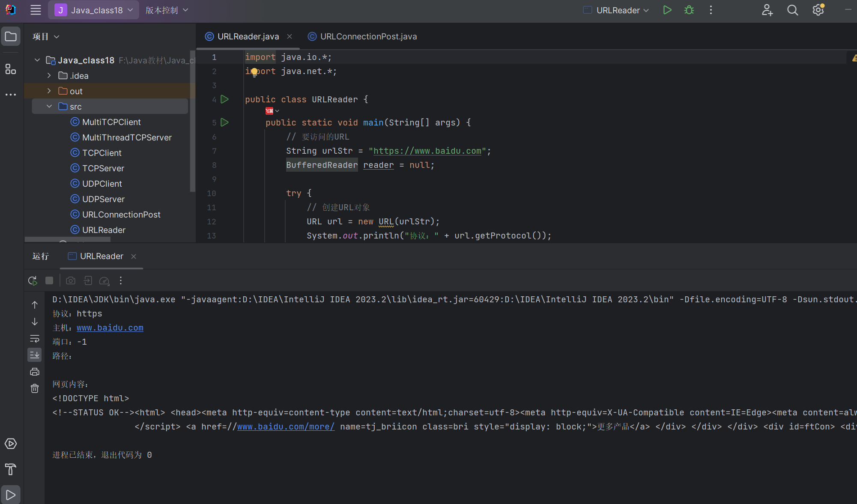
Task: Rerun URLReader in run panel
Action: [x=33, y=280]
